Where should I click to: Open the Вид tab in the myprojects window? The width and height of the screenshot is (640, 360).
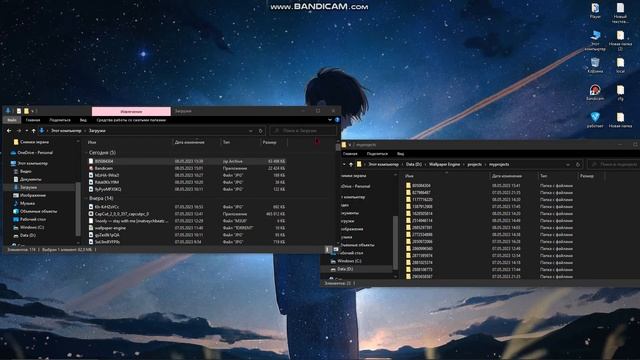coord(400,154)
